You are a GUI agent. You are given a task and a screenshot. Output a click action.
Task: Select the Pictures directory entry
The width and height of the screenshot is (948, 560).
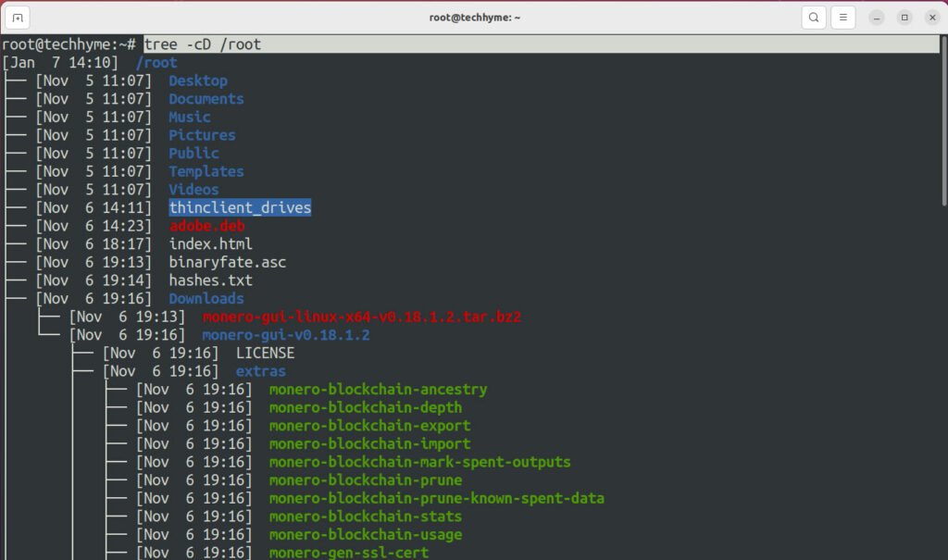tap(202, 134)
